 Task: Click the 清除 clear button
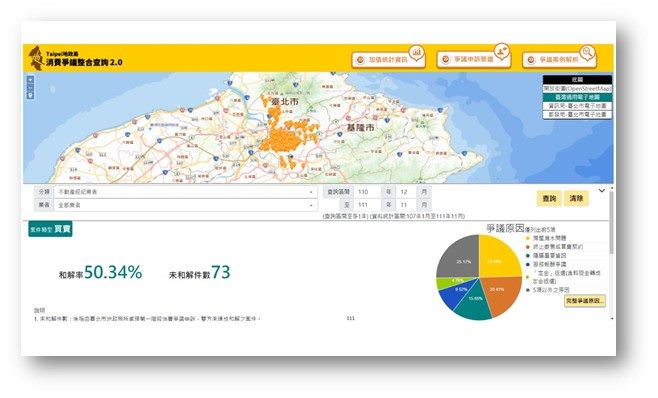click(576, 199)
